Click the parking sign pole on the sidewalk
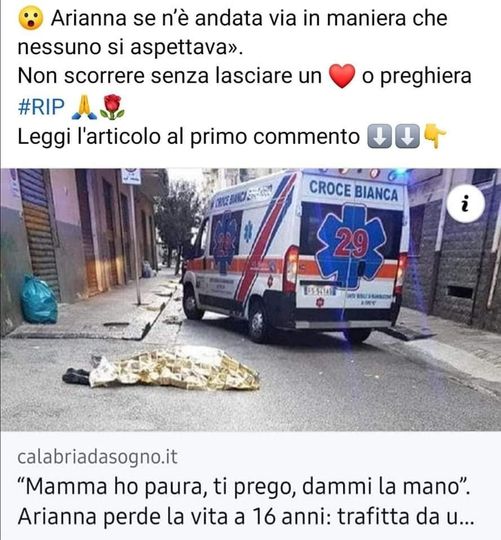The image size is (501, 540). [x=136, y=244]
